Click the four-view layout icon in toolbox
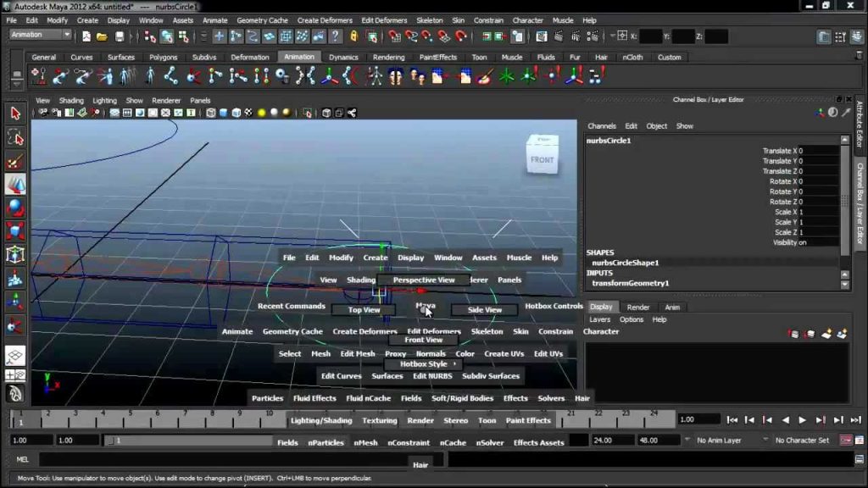 pyautogui.click(x=15, y=375)
